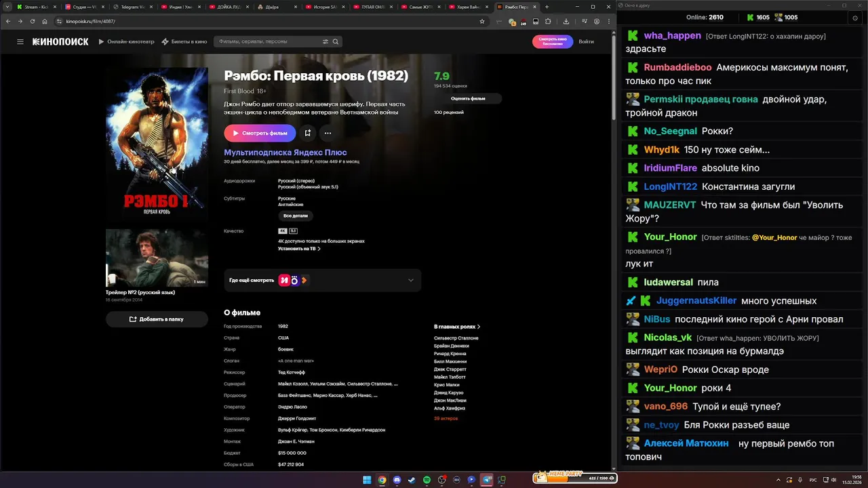Viewport: 868px width, 488px height.
Task: Open 100 рецензий link
Action: 449,112
